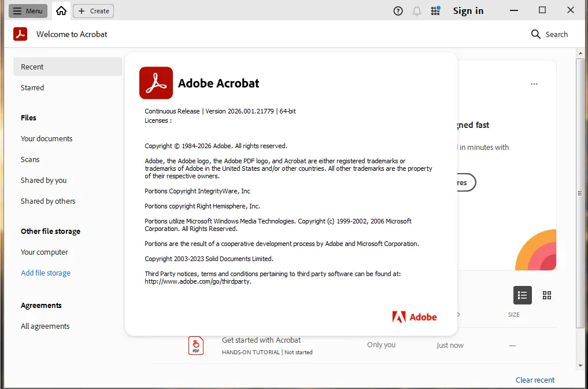This screenshot has width=588, height=389.
Task: Click the large Adobe Acrobat dialog logo
Action: tap(156, 83)
